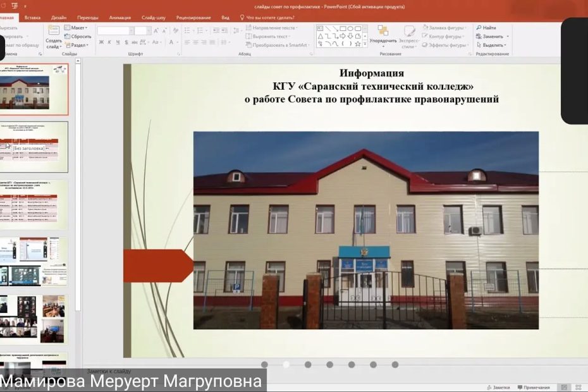Switch to Normal view in status bar
The image size is (588, 392).
564,388
